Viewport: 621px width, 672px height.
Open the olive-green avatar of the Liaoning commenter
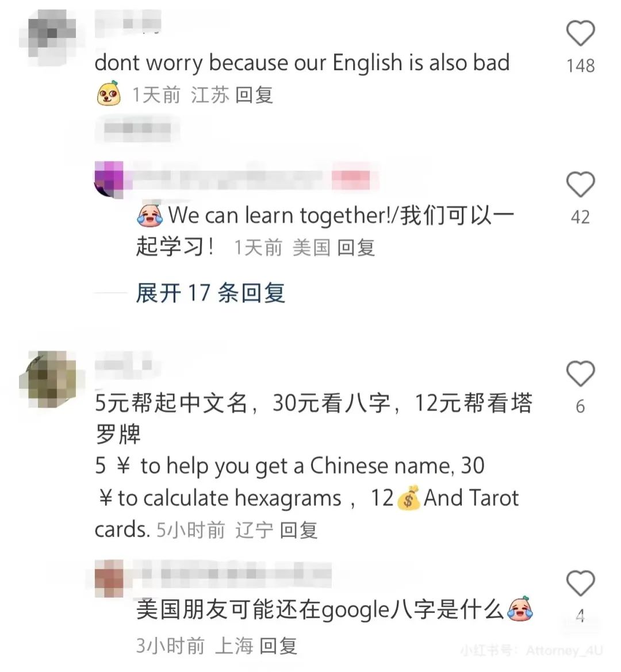click(49, 378)
